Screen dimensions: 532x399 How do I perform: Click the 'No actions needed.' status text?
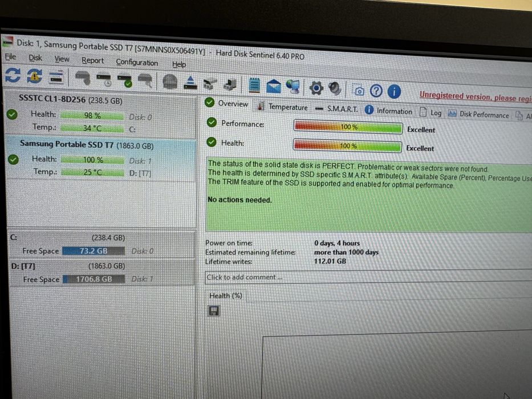click(x=239, y=200)
